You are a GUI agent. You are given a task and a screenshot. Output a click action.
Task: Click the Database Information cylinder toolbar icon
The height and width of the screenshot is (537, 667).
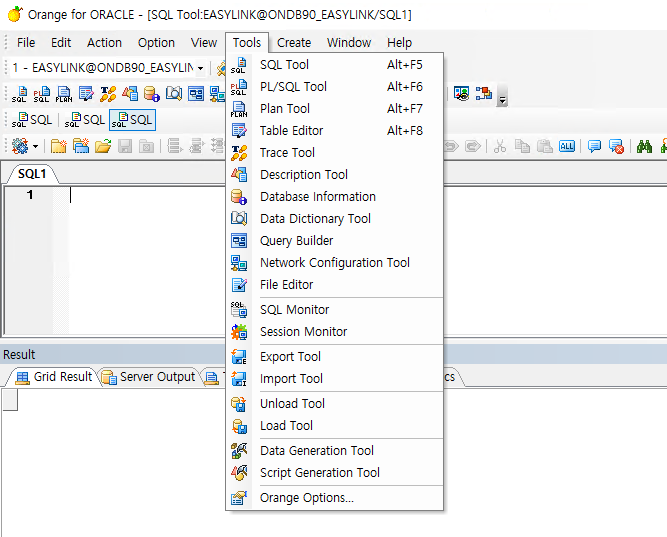[152, 94]
